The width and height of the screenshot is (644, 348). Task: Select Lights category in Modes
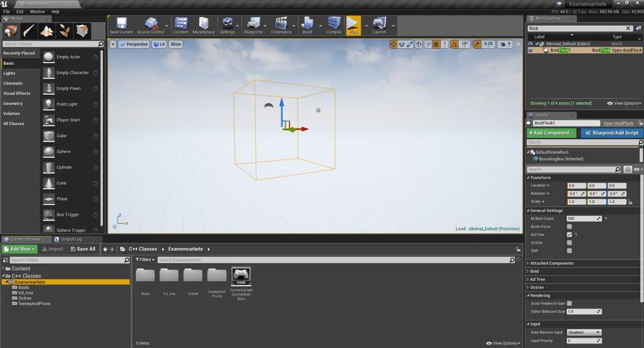click(9, 73)
